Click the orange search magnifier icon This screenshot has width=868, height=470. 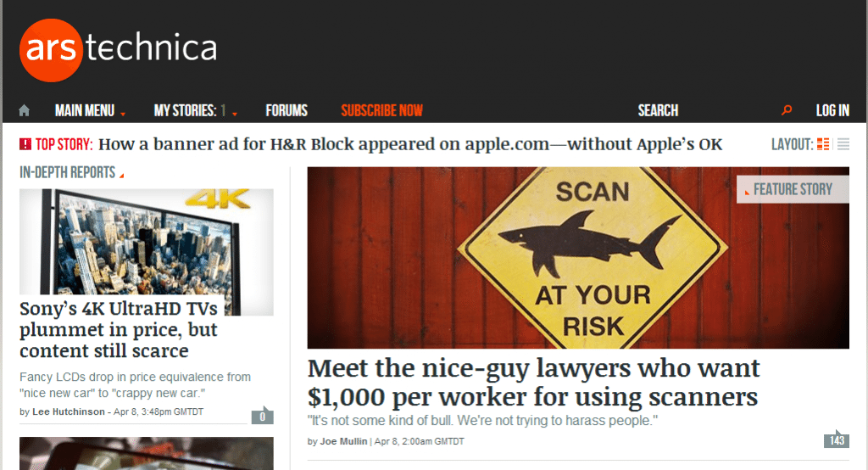click(x=786, y=110)
